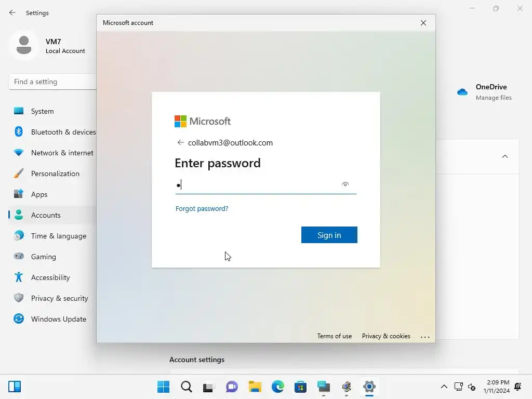
Task: Open the clock showing 2:09 PM
Action: [x=497, y=387]
